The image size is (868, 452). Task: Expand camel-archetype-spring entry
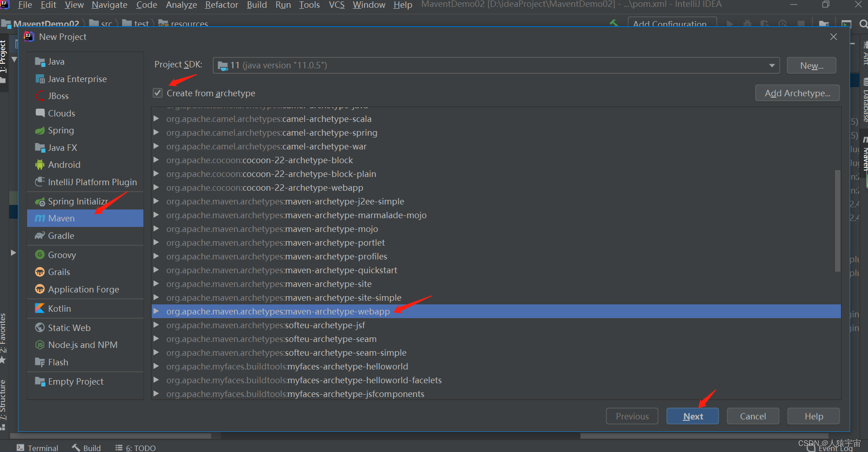pyautogui.click(x=156, y=132)
